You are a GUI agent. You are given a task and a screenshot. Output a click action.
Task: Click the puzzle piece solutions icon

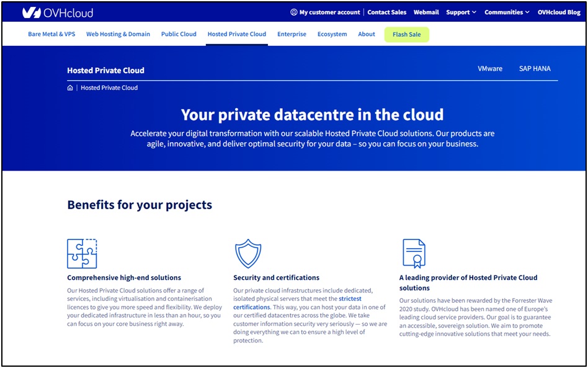point(82,253)
